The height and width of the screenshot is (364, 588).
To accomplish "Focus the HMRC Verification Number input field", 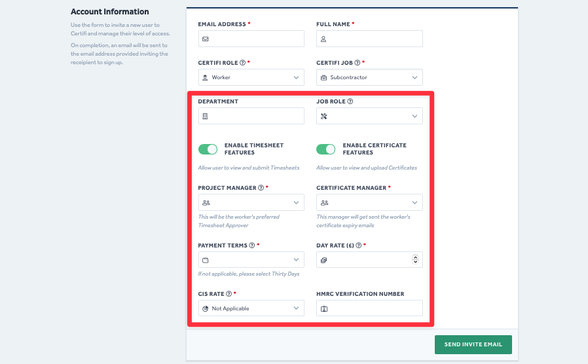I will tap(369, 308).
